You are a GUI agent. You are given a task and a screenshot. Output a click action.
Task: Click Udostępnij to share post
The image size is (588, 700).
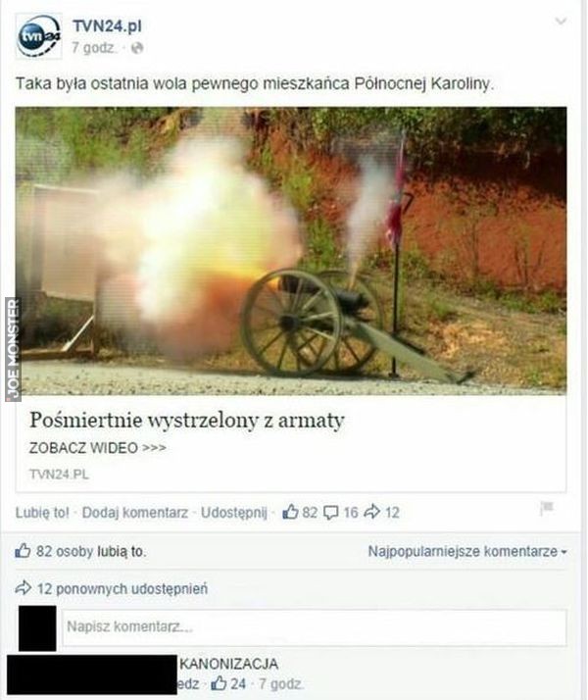tap(234, 513)
